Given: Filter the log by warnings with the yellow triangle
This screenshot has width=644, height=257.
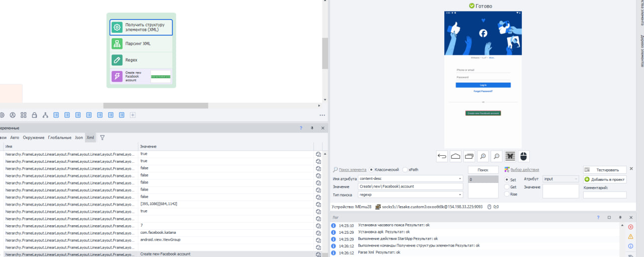Looking at the screenshot, I should tap(630, 236).
